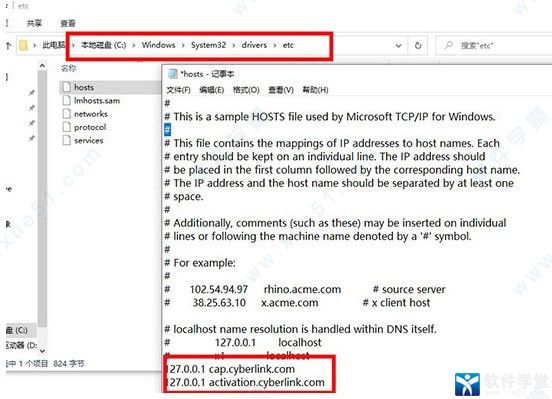Click the status bar text 824 字节
This screenshot has width=552, height=399.
tap(69, 363)
